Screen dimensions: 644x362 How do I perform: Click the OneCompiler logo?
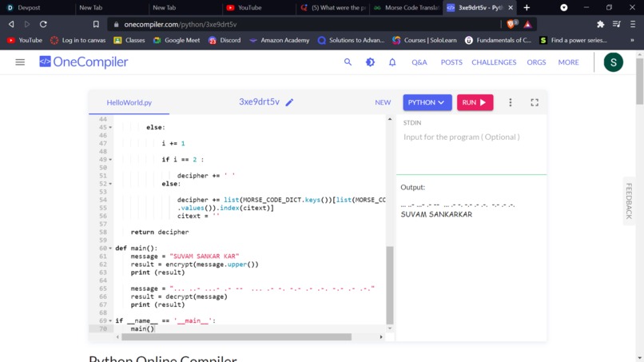click(x=83, y=62)
